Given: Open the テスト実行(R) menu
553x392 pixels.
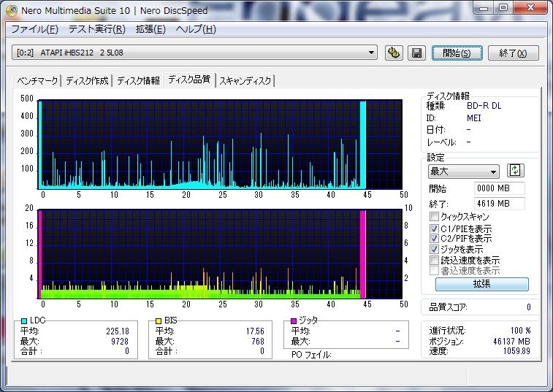Looking at the screenshot, I should (97, 29).
